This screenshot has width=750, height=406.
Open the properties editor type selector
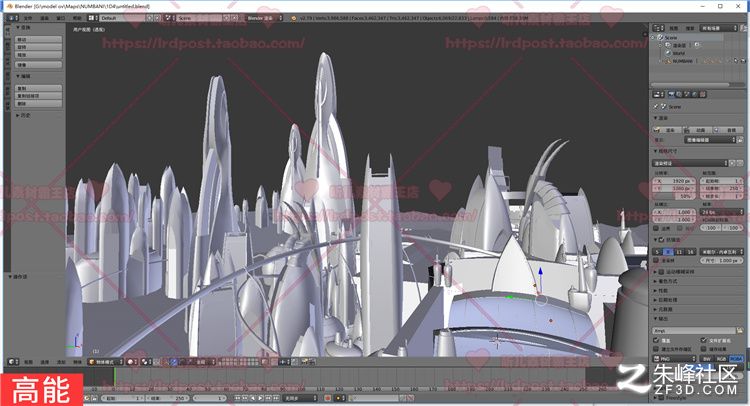click(x=658, y=94)
